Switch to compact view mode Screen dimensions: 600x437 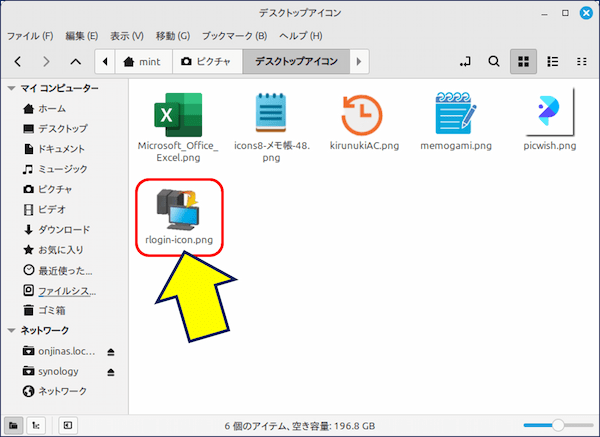581,62
